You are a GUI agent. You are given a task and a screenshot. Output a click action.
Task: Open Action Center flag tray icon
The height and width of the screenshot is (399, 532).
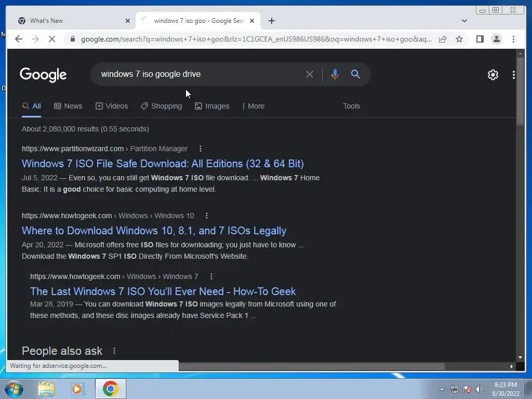467,389
